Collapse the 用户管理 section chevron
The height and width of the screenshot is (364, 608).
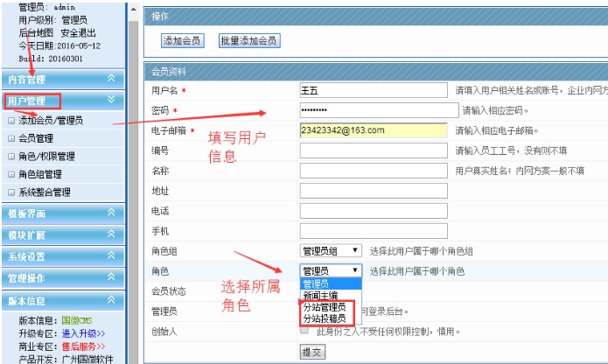(111, 101)
